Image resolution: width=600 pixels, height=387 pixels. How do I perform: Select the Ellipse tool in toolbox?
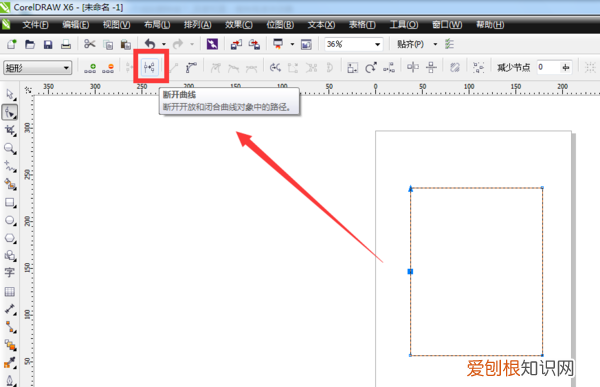pyautogui.click(x=10, y=220)
